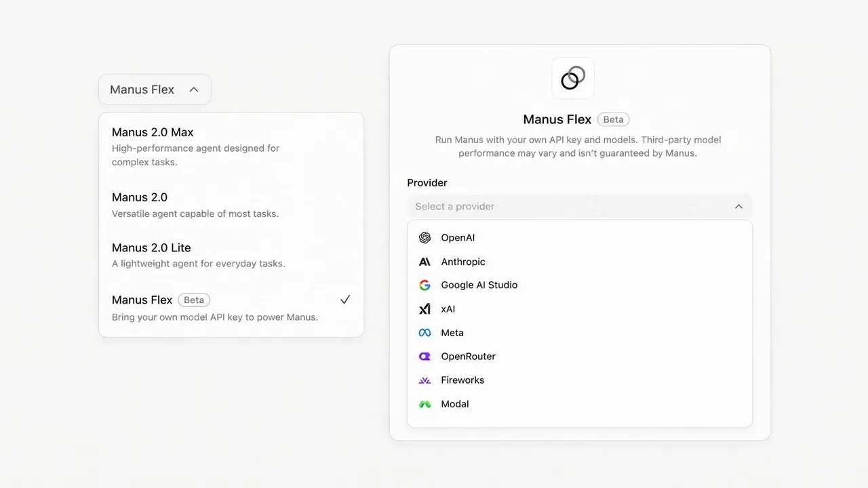Click the OpenRouter logo icon
The width and height of the screenshot is (868, 488).
(x=425, y=357)
